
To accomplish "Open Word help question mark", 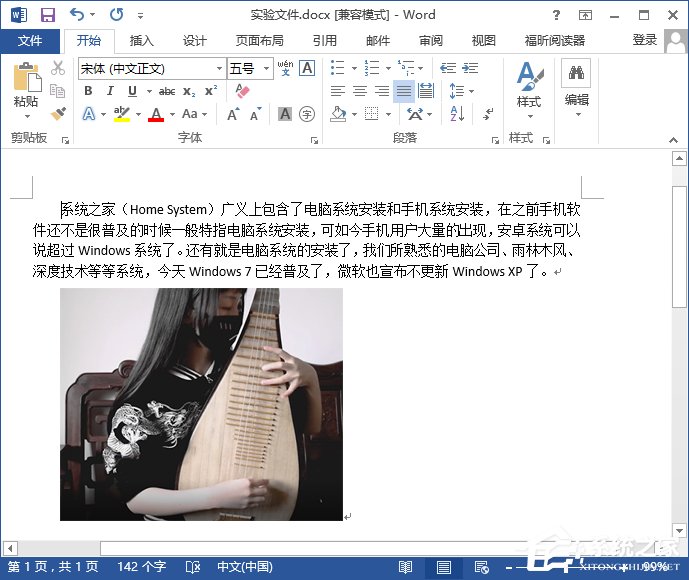I will (556, 15).
